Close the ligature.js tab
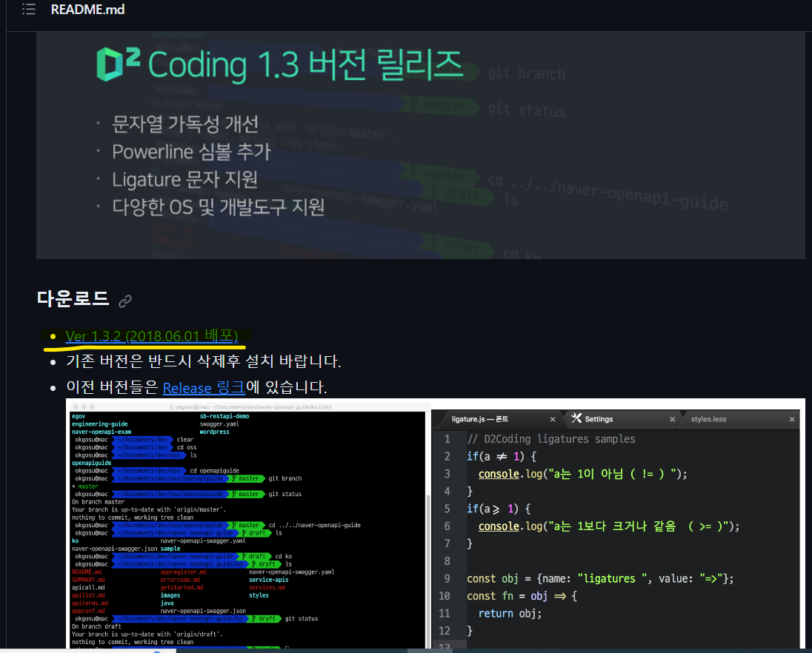 pyautogui.click(x=553, y=420)
